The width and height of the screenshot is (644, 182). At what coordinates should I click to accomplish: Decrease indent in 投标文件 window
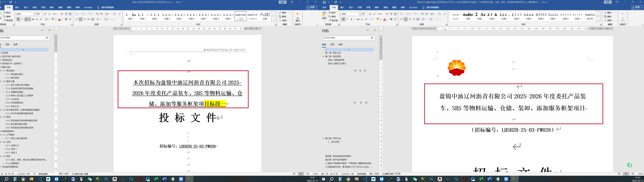[x=97, y=14]
